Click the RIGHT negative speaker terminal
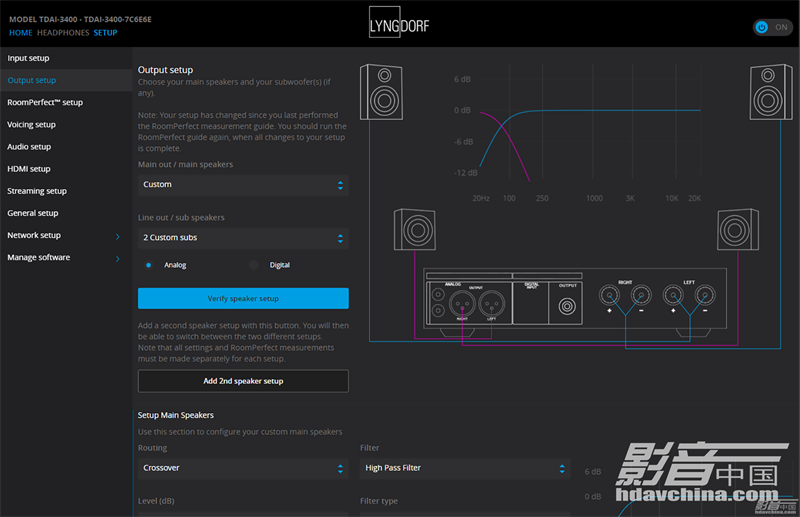Screen dimensions: 800x517 click(641, 295)
